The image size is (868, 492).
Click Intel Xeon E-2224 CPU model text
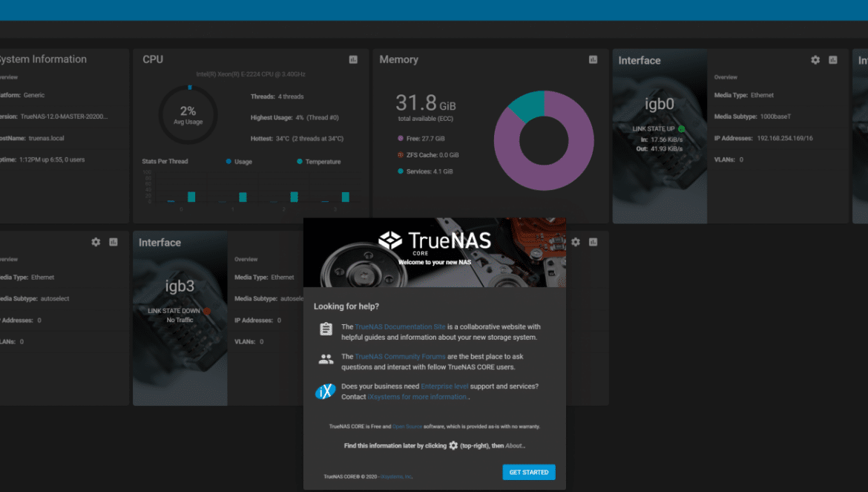(251, 74)
